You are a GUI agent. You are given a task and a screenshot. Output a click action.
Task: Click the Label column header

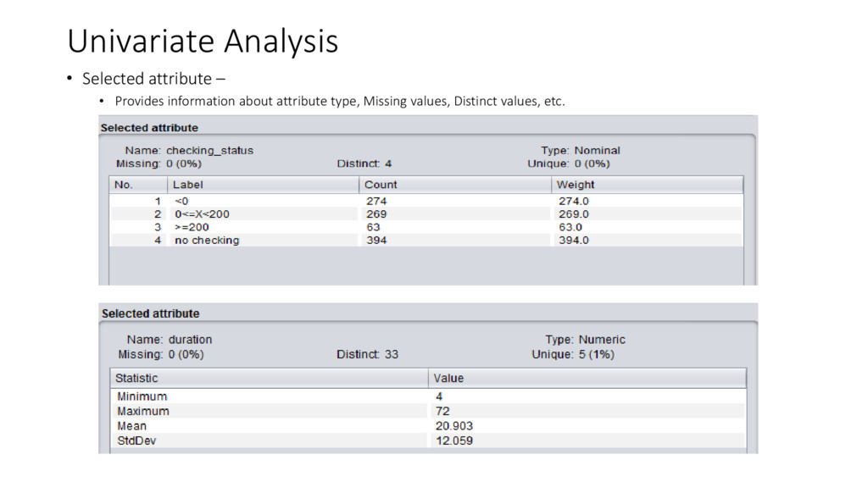[x=263, y=185]
